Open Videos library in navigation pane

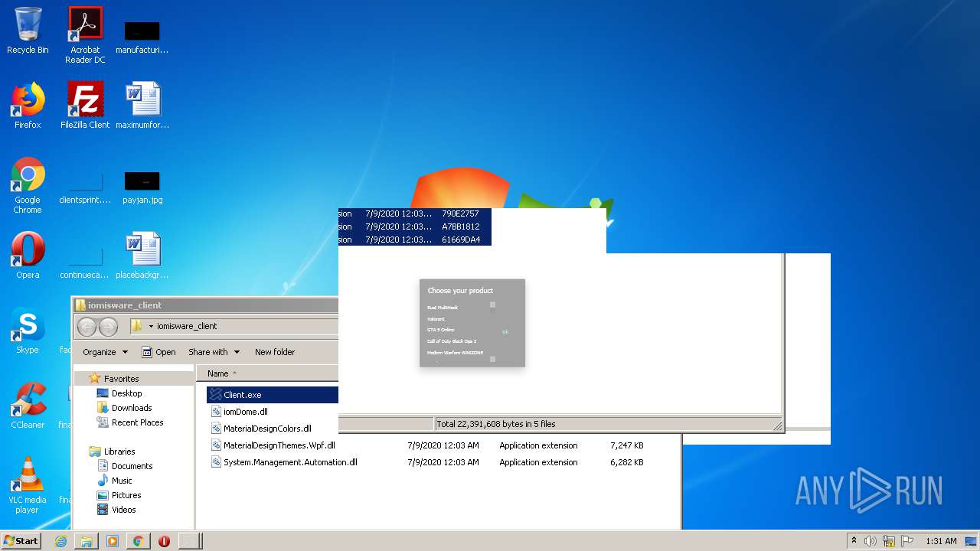click(116, 510)
